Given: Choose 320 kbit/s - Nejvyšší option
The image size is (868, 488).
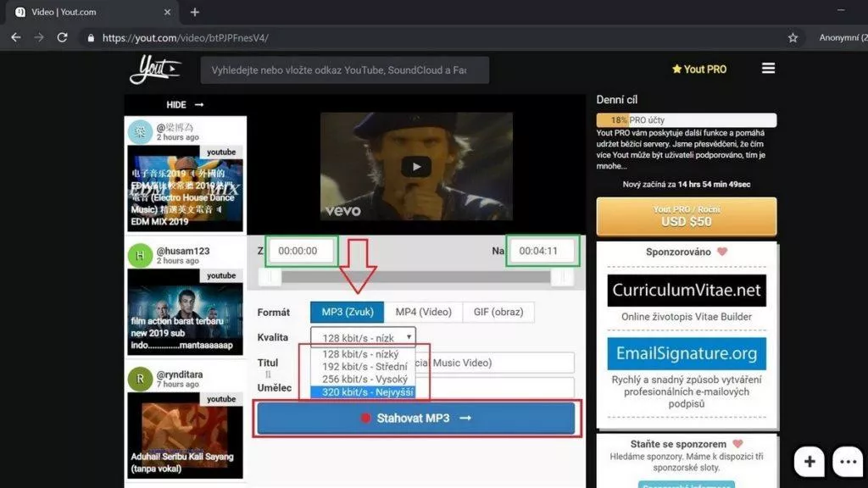Looking at the screenshot, I should pyautogui.click(x=363, y=392).
